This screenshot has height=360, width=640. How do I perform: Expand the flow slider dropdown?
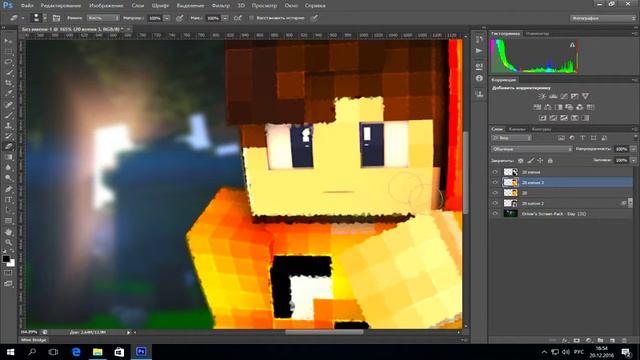click(x=225, y=18)
